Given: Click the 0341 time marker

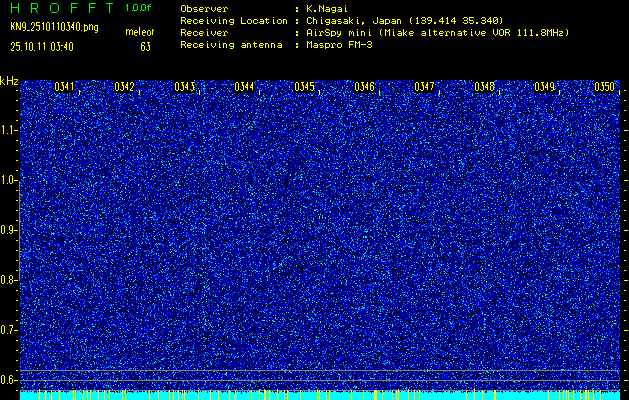Looking at the screenshot, I should [65, 87].
